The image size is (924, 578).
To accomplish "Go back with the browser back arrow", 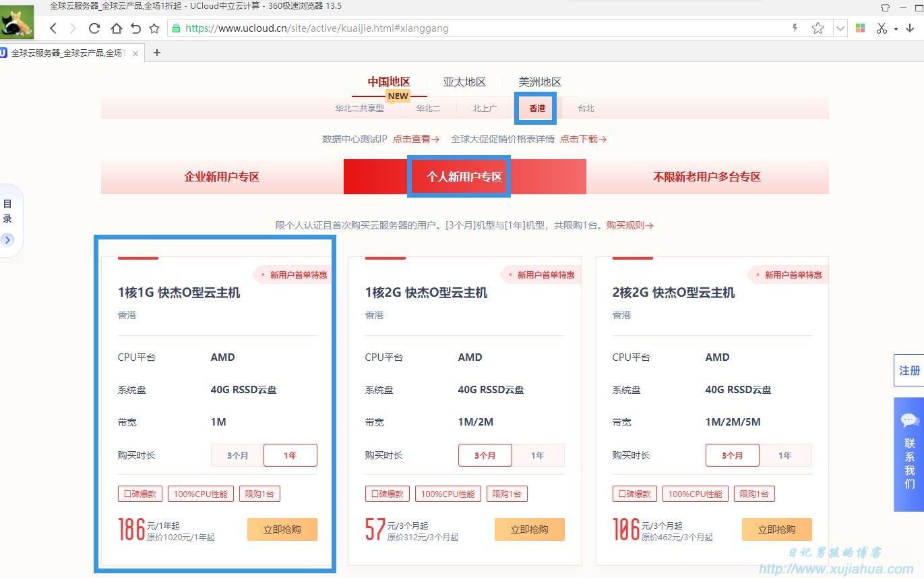I will [x=53, y=28].
